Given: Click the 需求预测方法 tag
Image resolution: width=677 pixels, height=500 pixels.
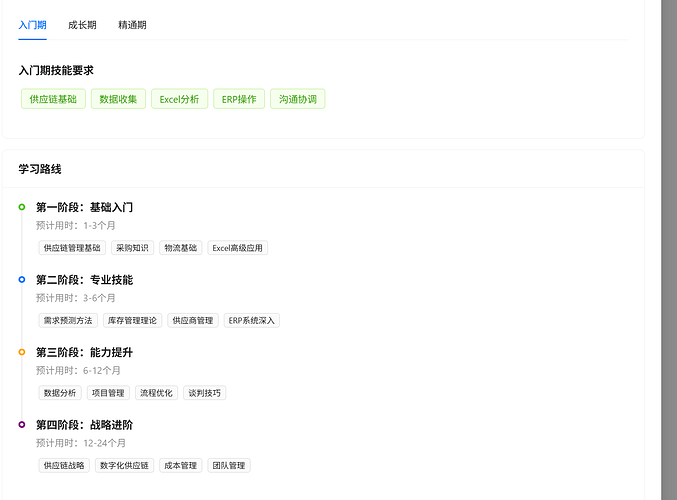Looking at the screenshot, I should (x=67, y=321).
